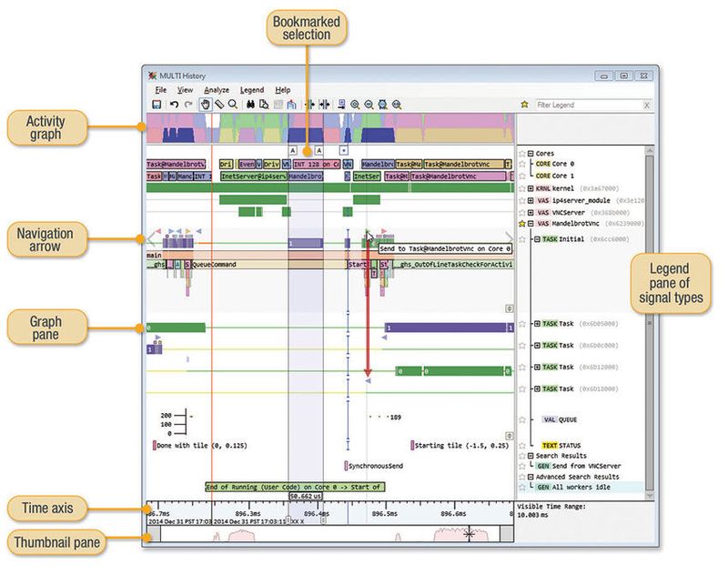Open the binoculars search icon
Screen dimensions: 728x575
click(250, 104)
